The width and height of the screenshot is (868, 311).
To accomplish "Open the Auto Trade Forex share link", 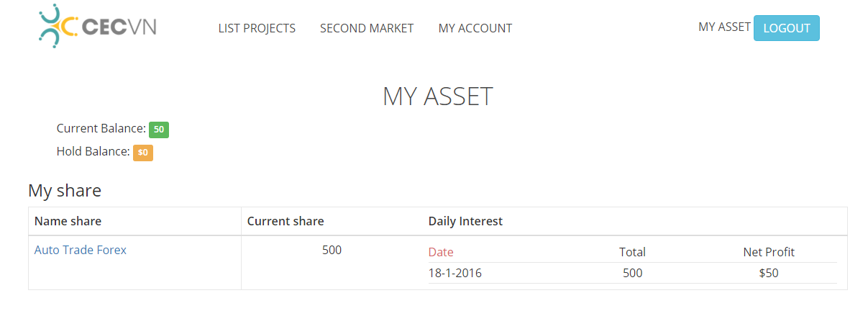I will 81,250.
